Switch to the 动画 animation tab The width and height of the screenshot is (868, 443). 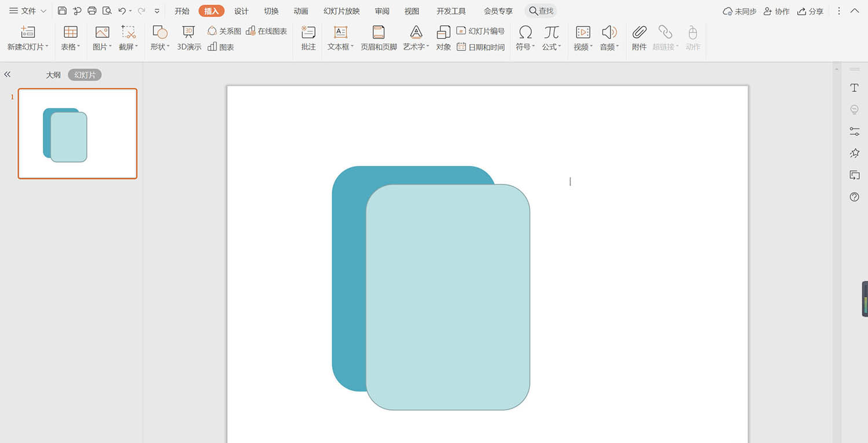point(301,11)
